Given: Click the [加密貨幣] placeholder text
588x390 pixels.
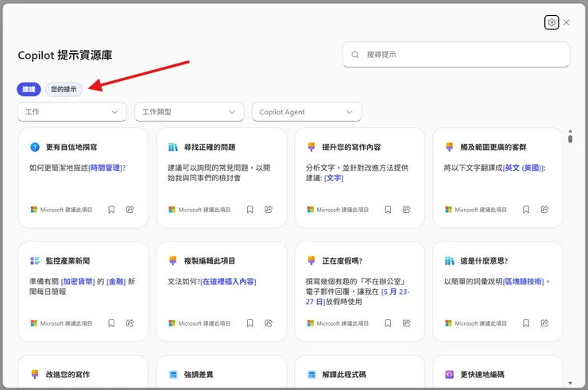Looking at the screenshot, I should [78, 282].
